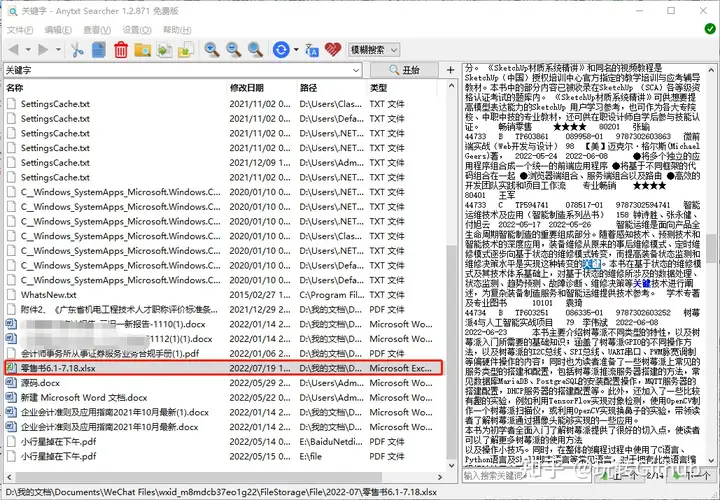Click the folder export with green arrow icon
This screenshot has width=720, height=500.
(186, 50)
